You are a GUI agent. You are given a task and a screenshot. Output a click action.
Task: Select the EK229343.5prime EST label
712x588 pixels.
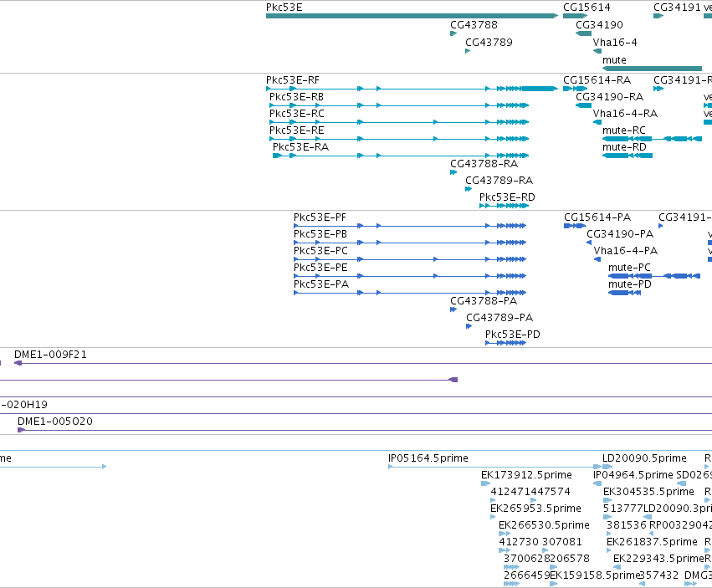coord(658,559)
